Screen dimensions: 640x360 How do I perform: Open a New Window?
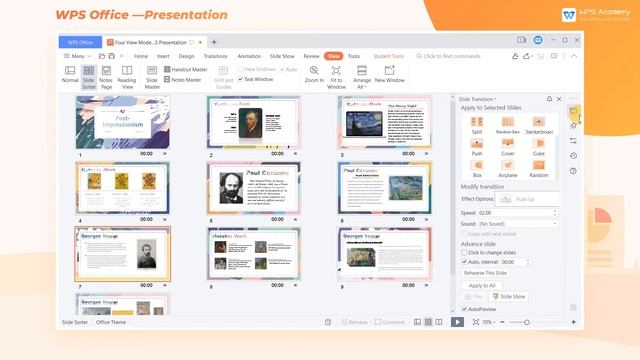pyautogui.click(x=389, y=74)
